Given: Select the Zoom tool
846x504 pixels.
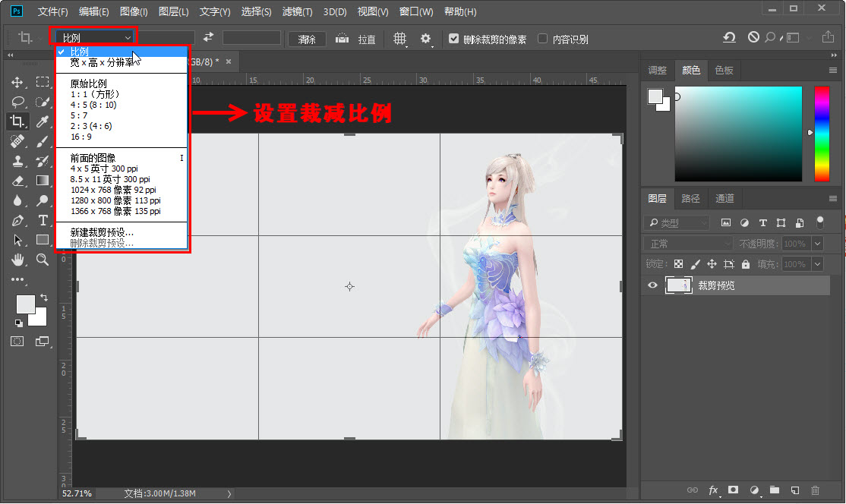Looking at the screenshot, I should [x=43, y=260].
